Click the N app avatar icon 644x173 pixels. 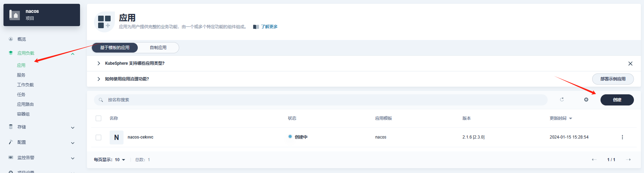(117, 137)
